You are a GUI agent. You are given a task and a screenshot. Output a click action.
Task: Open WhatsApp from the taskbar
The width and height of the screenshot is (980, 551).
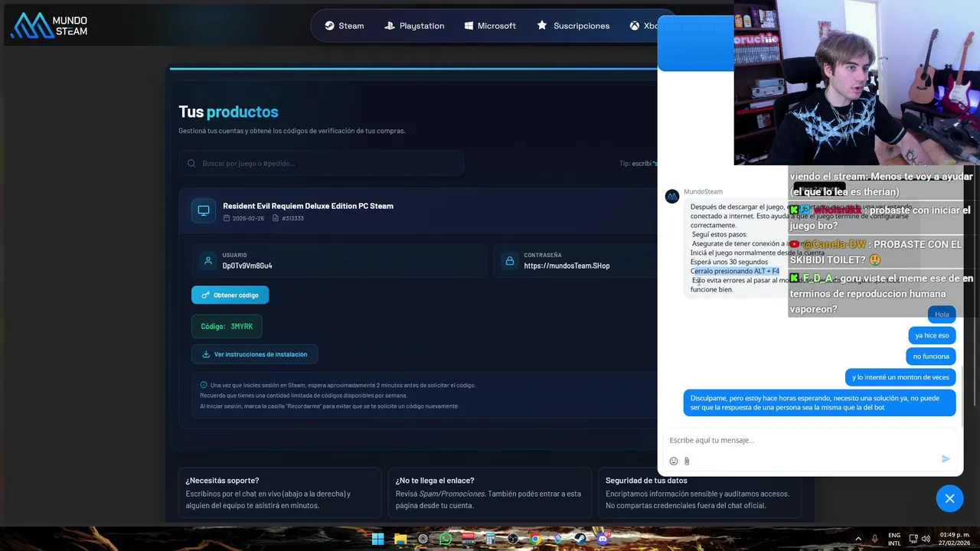[x=446, y=539]
